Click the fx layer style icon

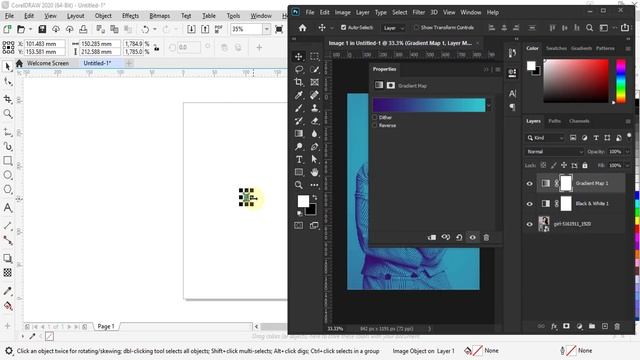coord(554,326)
